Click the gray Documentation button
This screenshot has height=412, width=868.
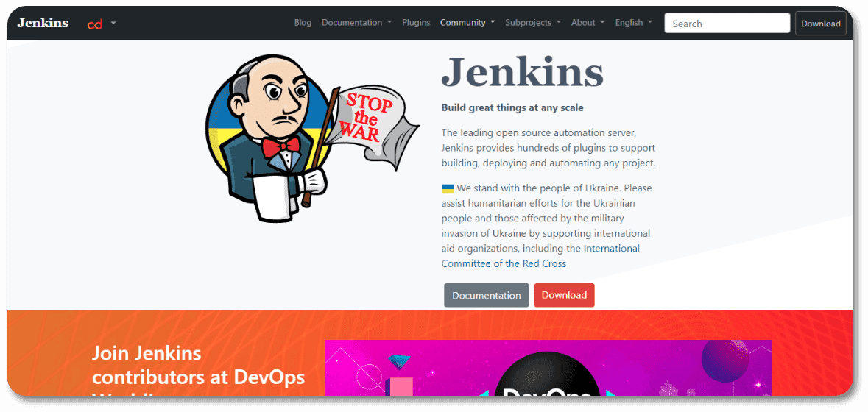pyautogui.click(x=487, y=295)
